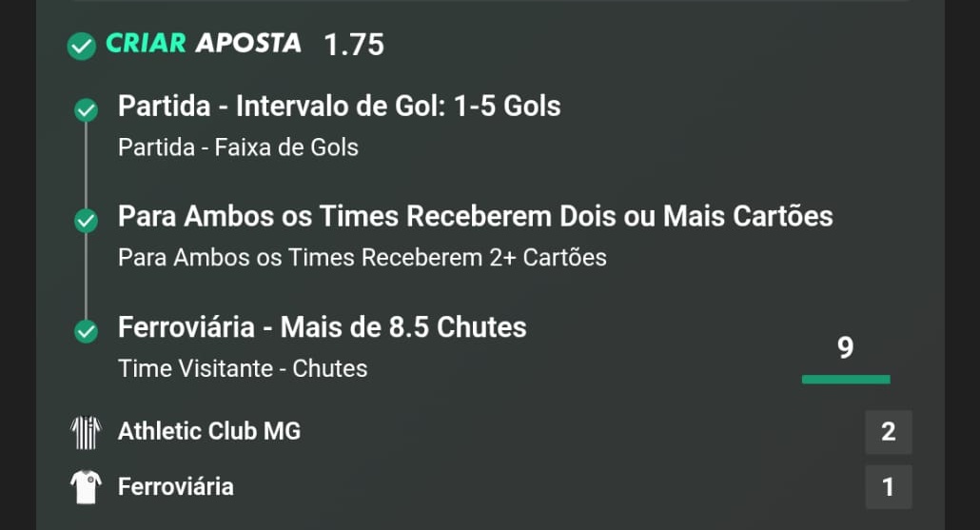Click the check icon beside Ferroviária Mais de 8.5 Chutes
The image size is (980, 530).
coord(87,331)
